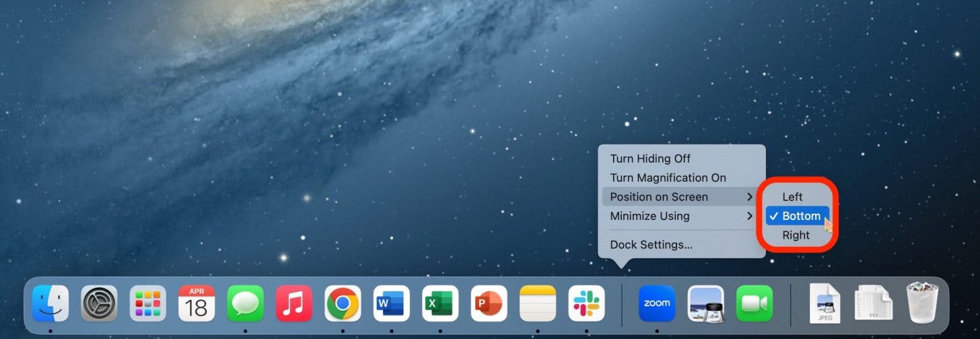Click Turn Hiding Off menu entry
The width and height of the screenshot is (980, 339).
(x=650, y=159)
